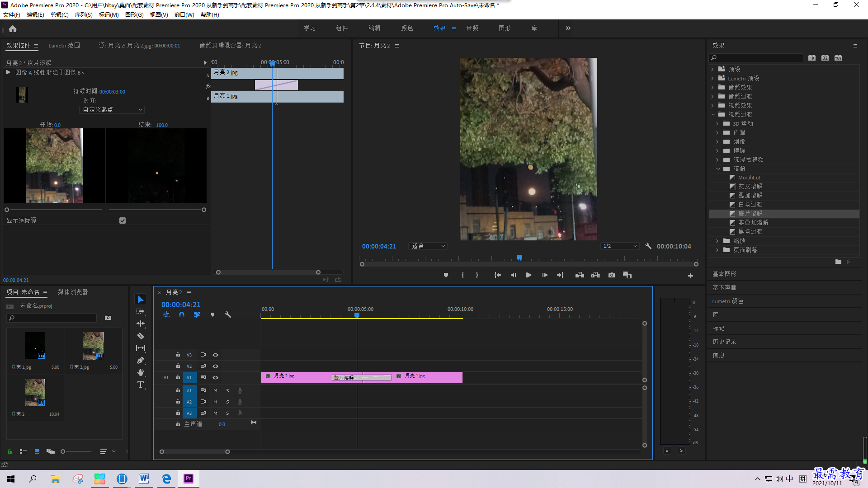Viewport: 868px width, 488px height.
Task: Select the Pen tool
Action: pos(141,360)
